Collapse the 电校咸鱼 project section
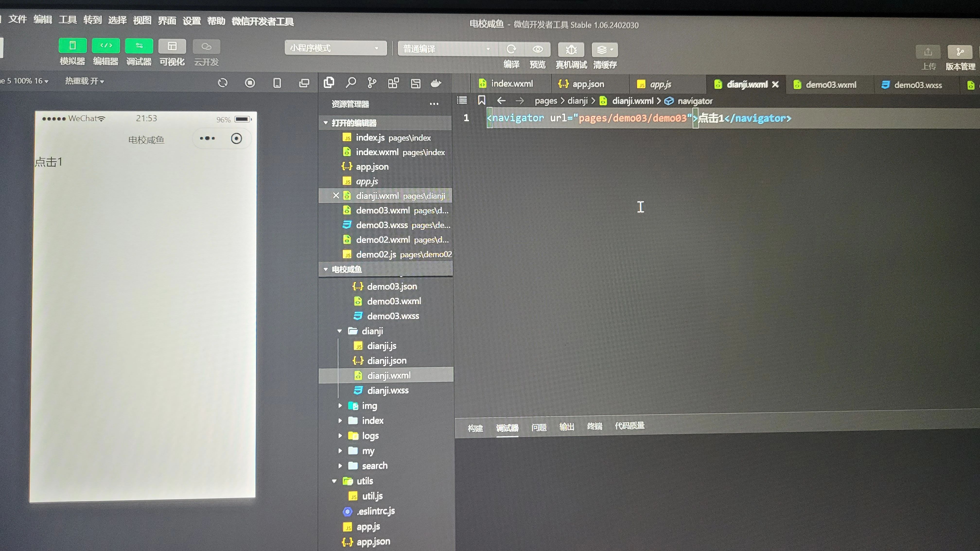The width and height of the screenshot is (980, 551). tap(326, 269)
